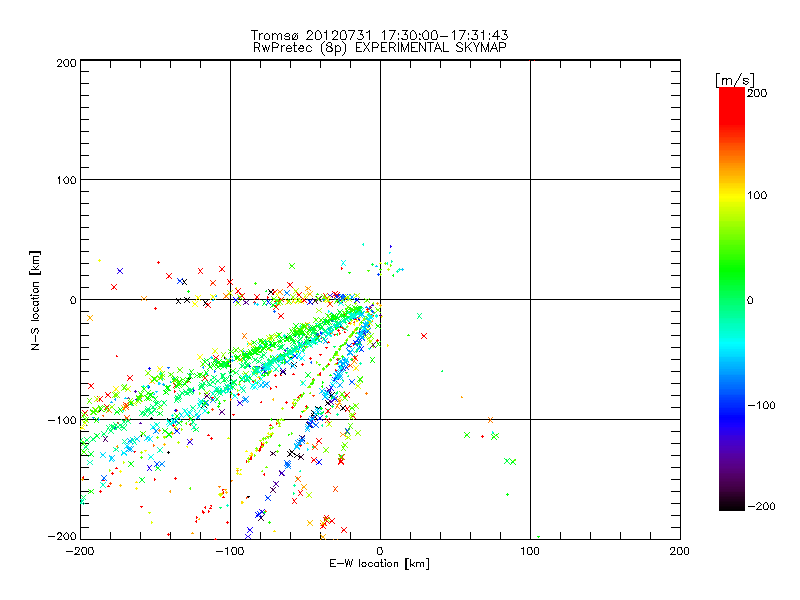This screenshot has height=600, width=800.
Task: Click the x-axis tick label '100'
Action: coord(530,551)
